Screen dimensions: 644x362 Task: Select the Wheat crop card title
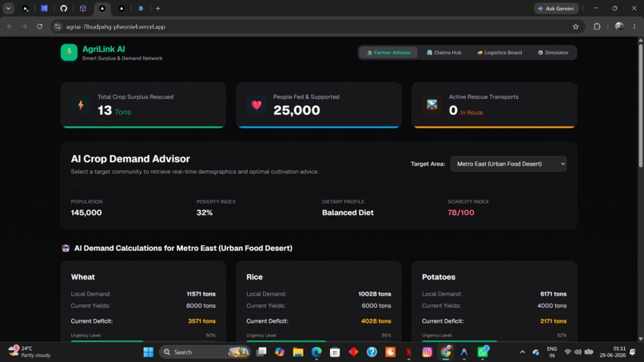point(83,277)
